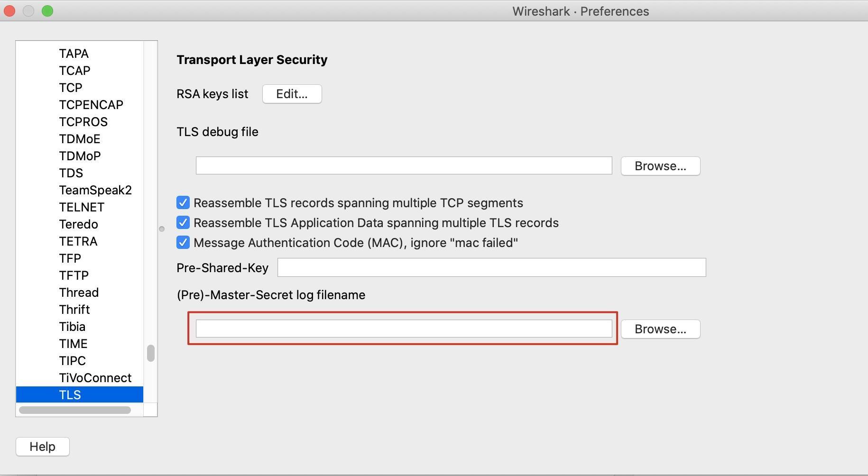
Task: Choose TFTP from the protocol list
Action: (x=74, y=275)
